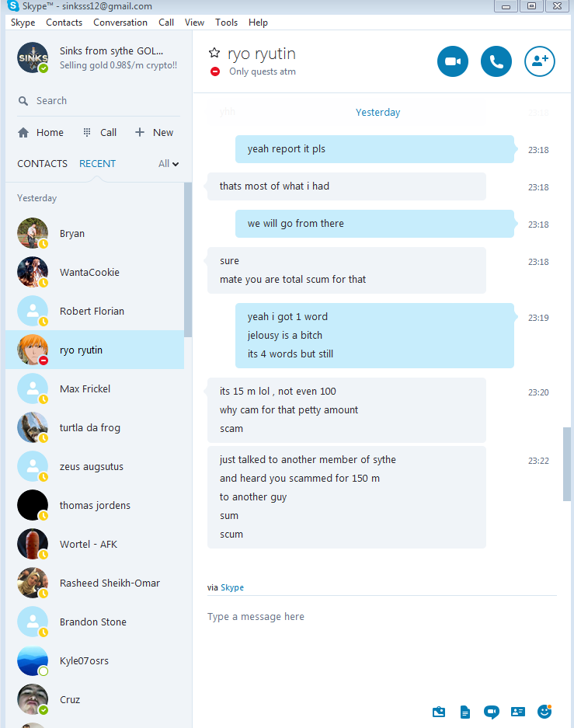Open the Conversation menu

(120, 23)
